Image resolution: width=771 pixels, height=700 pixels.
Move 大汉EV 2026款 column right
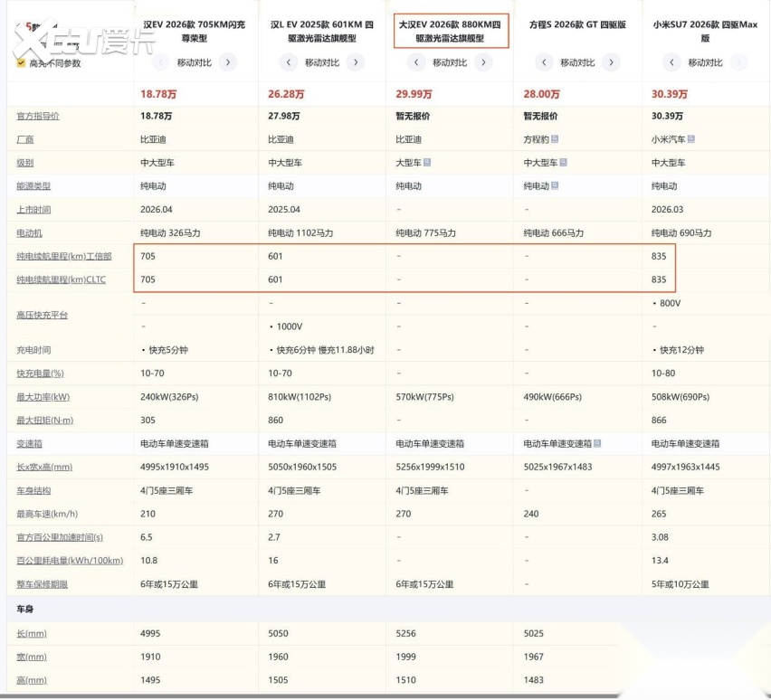483,62
